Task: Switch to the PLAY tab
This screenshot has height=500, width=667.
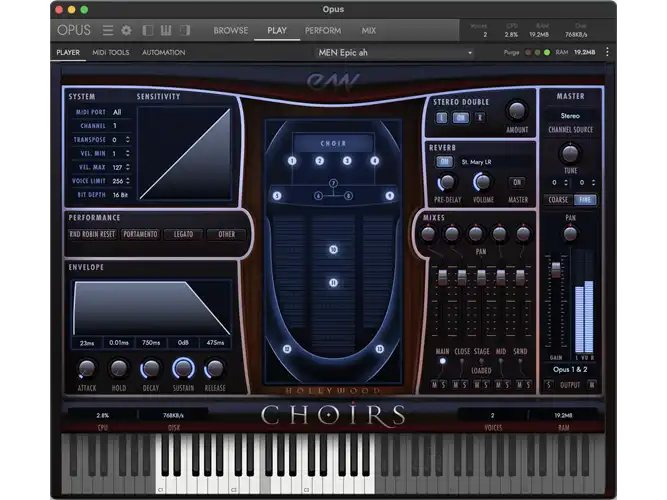Action: (x=277, y=30)
